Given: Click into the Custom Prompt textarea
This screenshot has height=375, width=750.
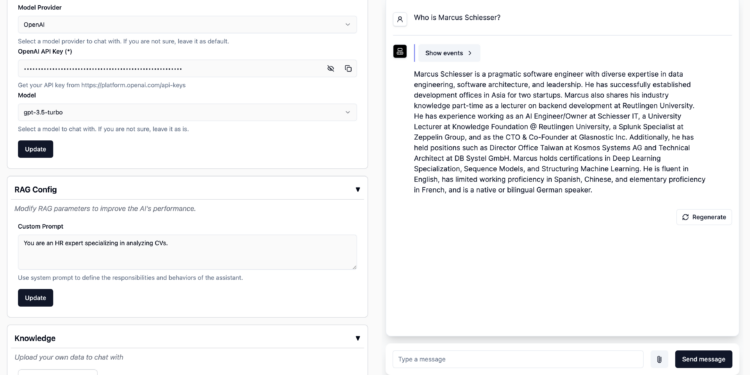Looking at the screenshot, I should pyautogui.click(x=188, y=252).
